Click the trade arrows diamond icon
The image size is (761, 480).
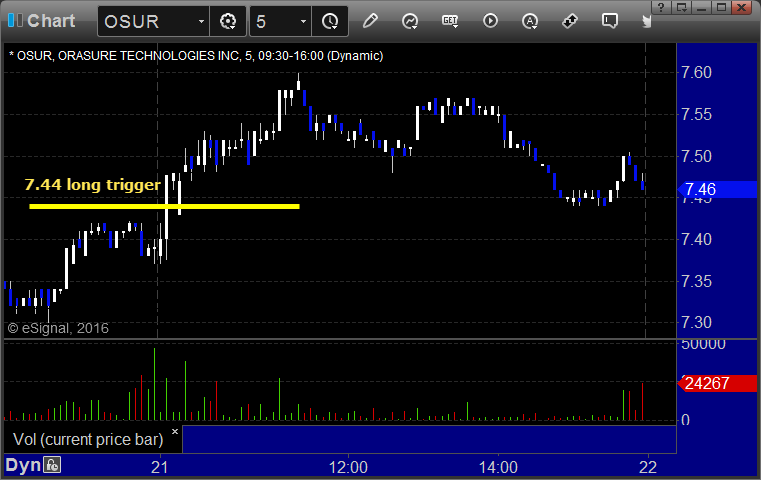pos(570,21)
